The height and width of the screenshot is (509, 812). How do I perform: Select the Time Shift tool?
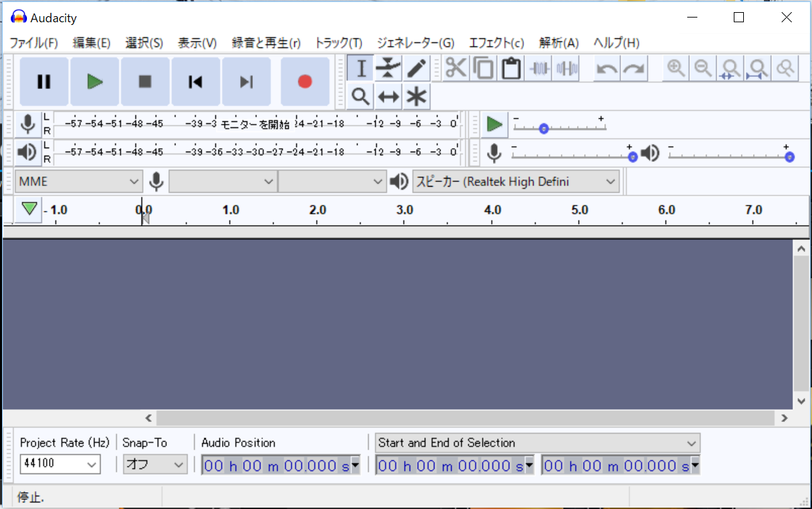pos(388,96)
